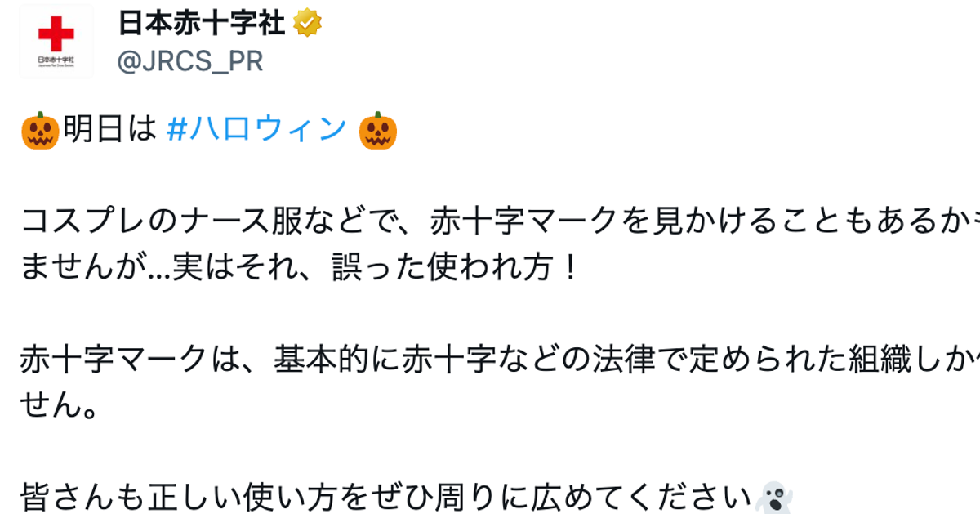The image size is (980, 514).
Task: Open the 日本赤十字社 display name link
Action: click(201, 25)
